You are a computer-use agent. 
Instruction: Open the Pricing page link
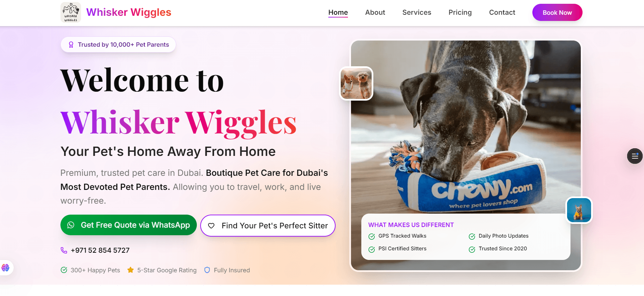pos(460,12)
